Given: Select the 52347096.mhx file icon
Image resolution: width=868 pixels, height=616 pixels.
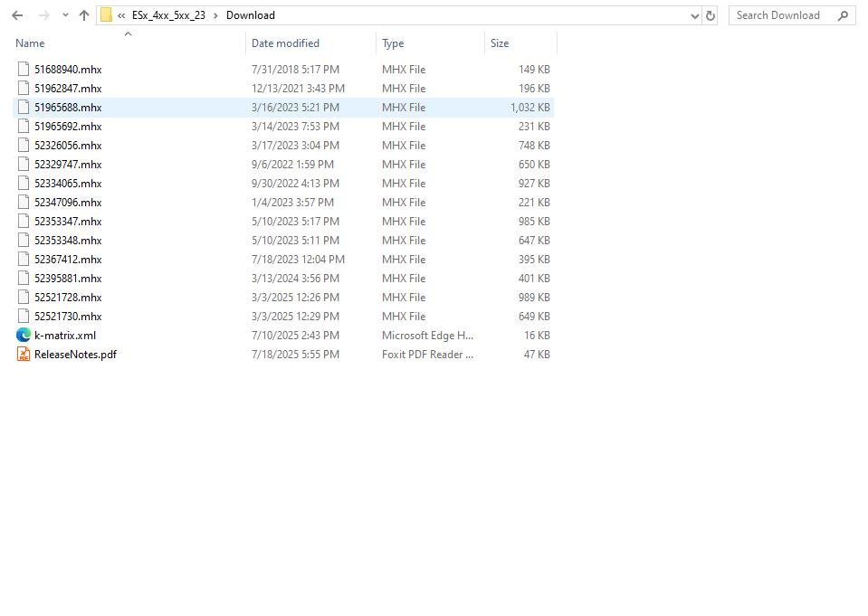Looking at the screenshot, I should pos(24,202).
